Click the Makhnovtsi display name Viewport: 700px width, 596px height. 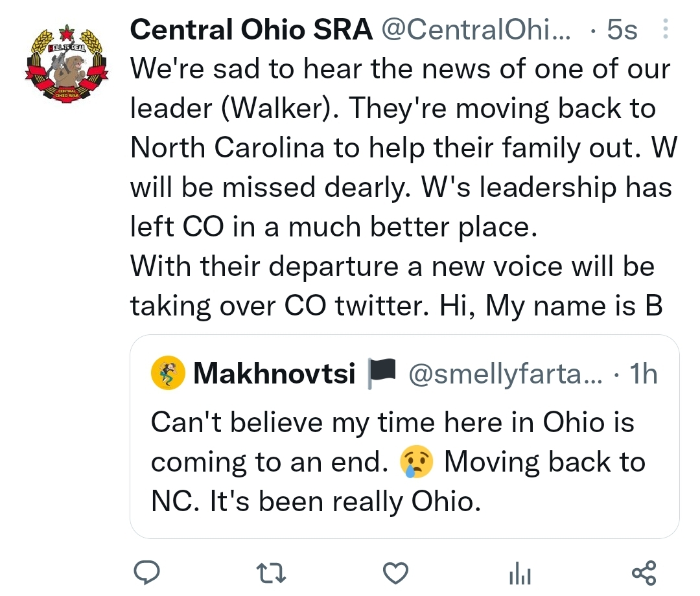(x=274, y=374)
